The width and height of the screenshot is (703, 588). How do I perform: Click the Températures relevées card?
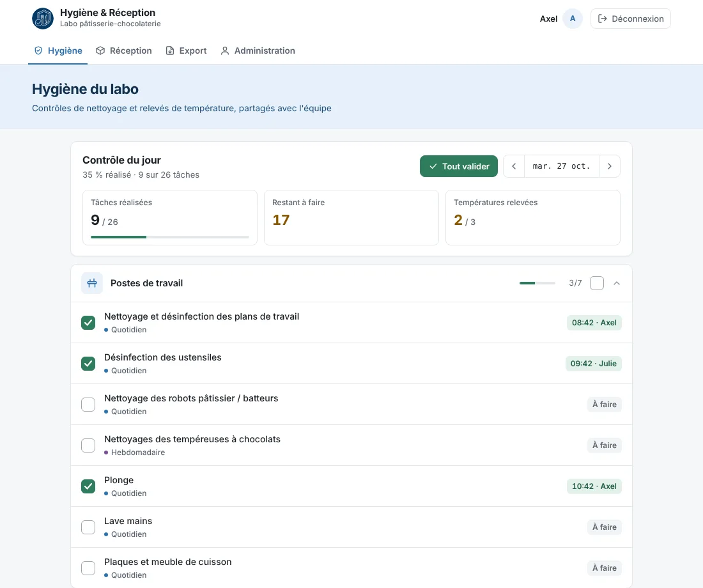(533, 217)
